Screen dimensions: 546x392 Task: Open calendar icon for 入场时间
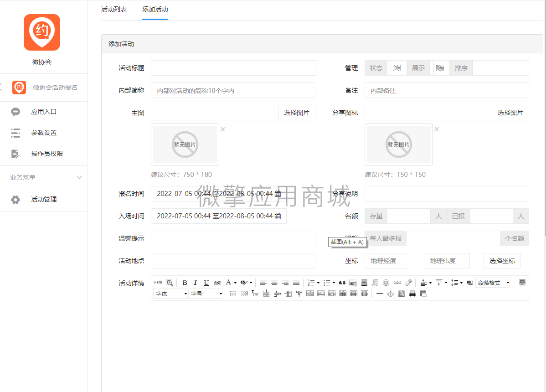pyautogui.click(x=278, y=216)
